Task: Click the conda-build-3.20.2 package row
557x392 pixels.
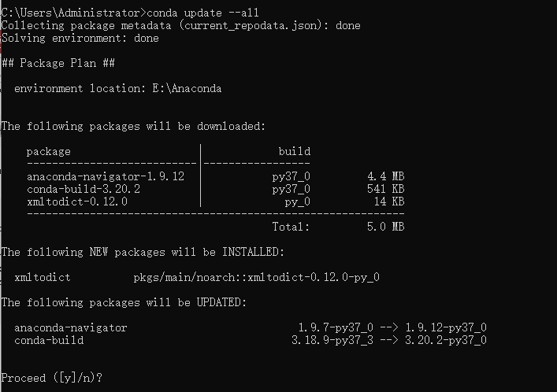Action: coord(216,189)
